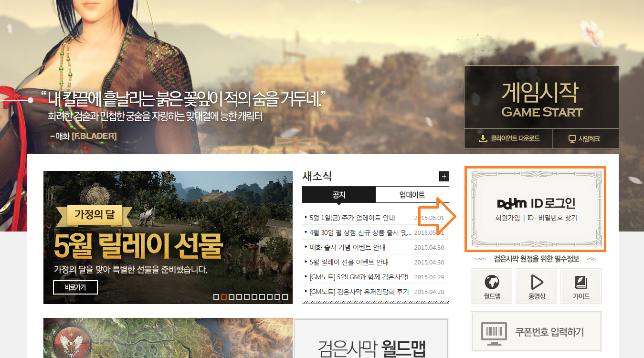This screenshot has height=358, width=644.
Task: Click the 검은사막 월드맵 heading
Action: click(x=371, y=348)
